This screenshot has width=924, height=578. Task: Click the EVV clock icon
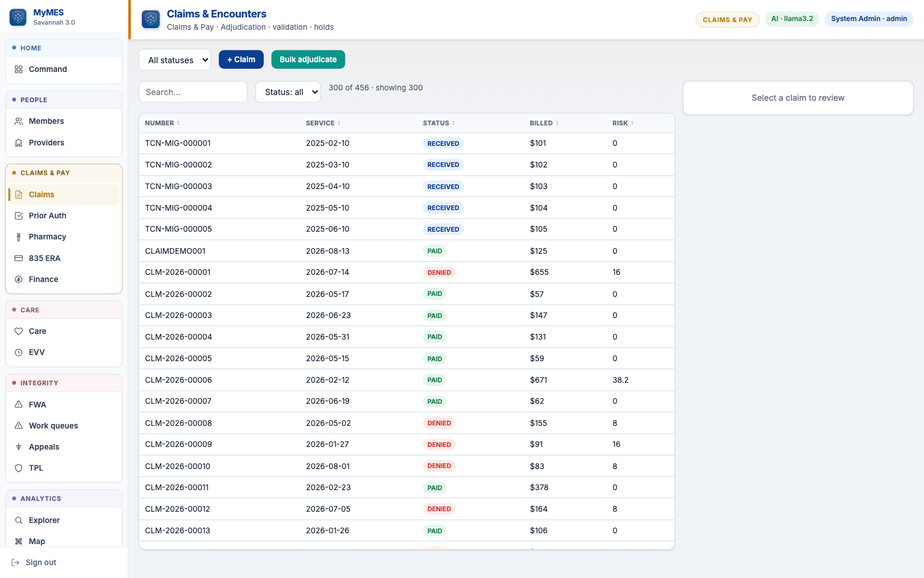pos(18,352)
